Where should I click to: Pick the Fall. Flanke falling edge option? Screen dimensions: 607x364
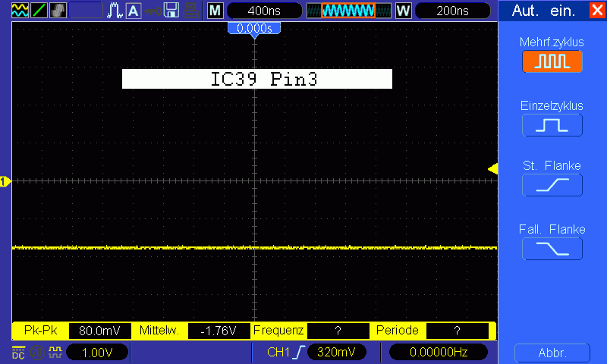coord(552,249)
